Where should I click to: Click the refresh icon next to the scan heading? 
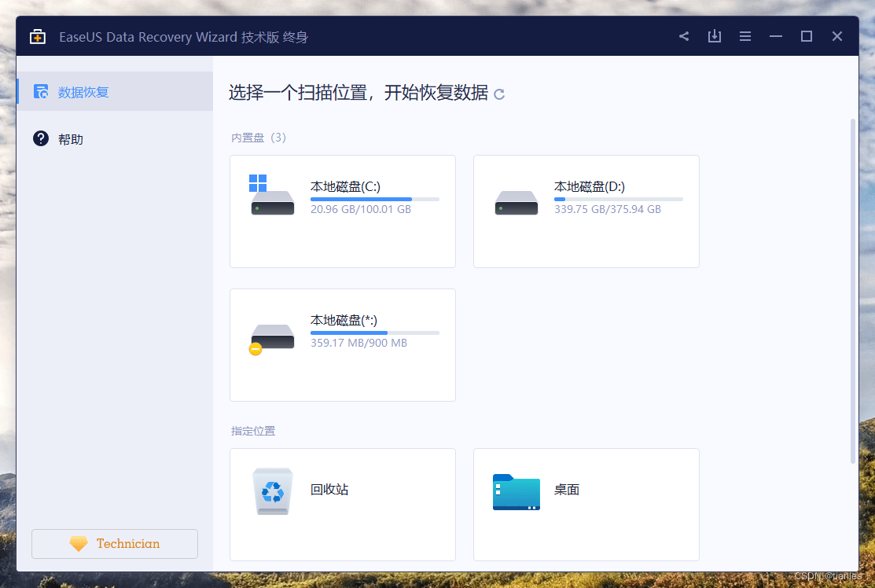(499, 93)
